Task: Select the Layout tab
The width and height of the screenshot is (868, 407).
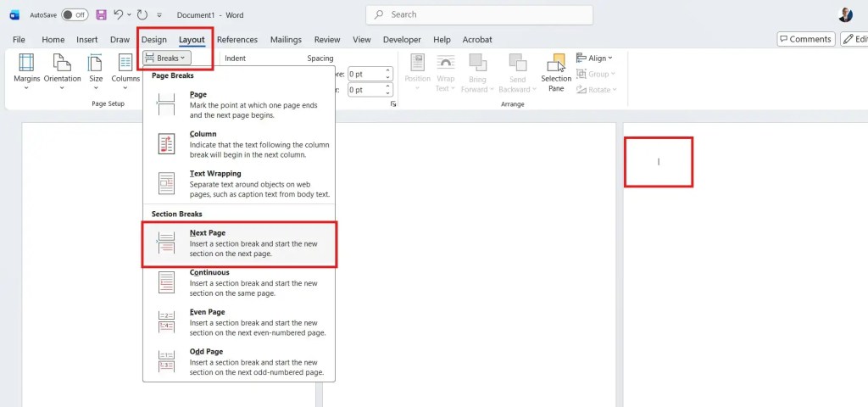Action: pyautogui.click(x=192, y=39)
